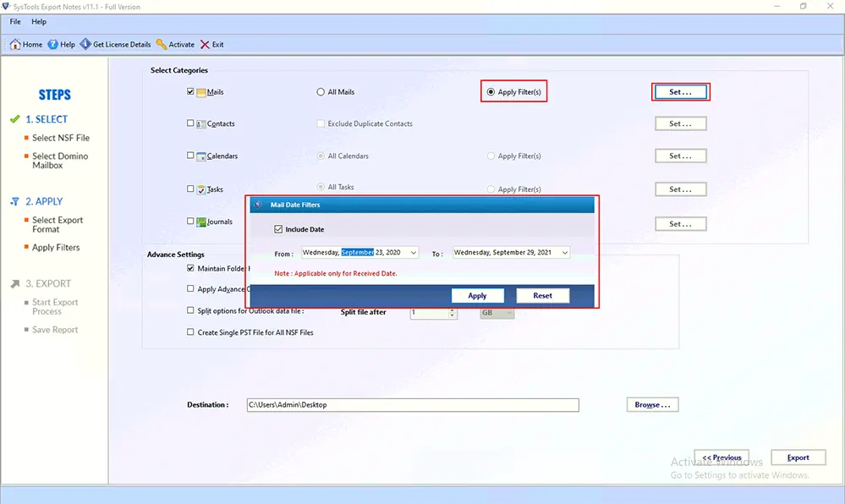Click the Export button
Screen dimensions: 845x504
[x=798, y=457]
